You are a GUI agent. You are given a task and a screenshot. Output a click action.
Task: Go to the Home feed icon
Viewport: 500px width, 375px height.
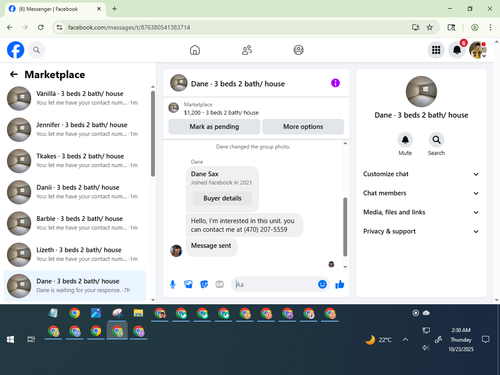pos(195,50)
